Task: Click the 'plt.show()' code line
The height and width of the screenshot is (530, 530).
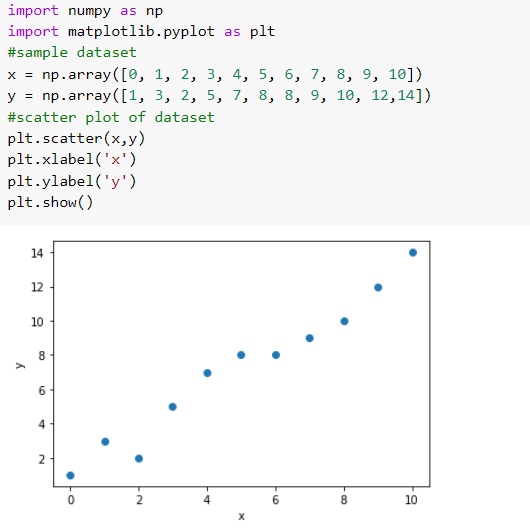Action: (x=50, y=203)
